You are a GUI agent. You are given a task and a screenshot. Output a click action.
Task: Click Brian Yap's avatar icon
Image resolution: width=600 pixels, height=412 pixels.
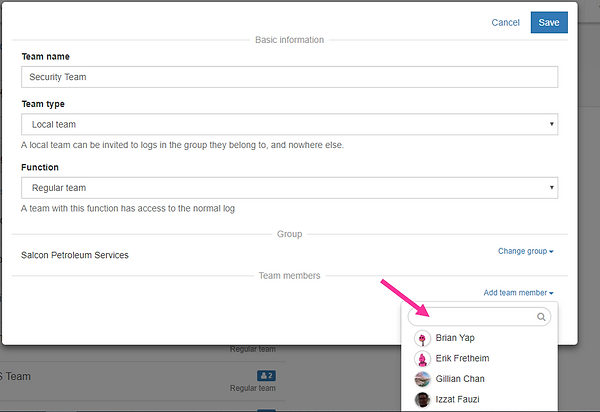click(x=422, y=339)
